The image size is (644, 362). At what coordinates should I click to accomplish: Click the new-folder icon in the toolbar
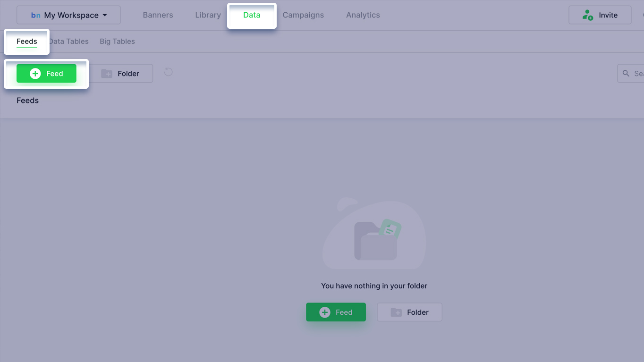107,74
